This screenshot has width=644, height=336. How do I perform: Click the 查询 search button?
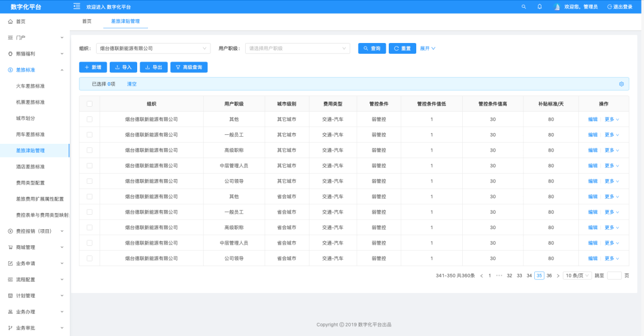pos(371,48)
